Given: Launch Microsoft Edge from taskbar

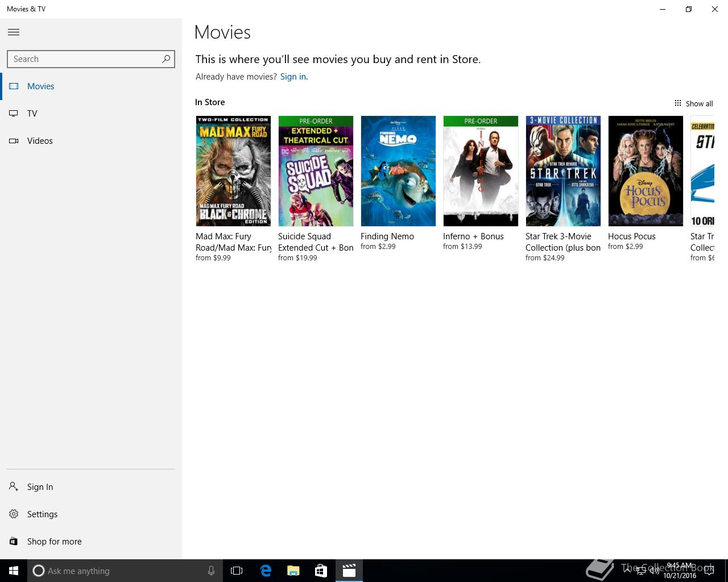Looking at the screenshot, I should coord(266,571).
